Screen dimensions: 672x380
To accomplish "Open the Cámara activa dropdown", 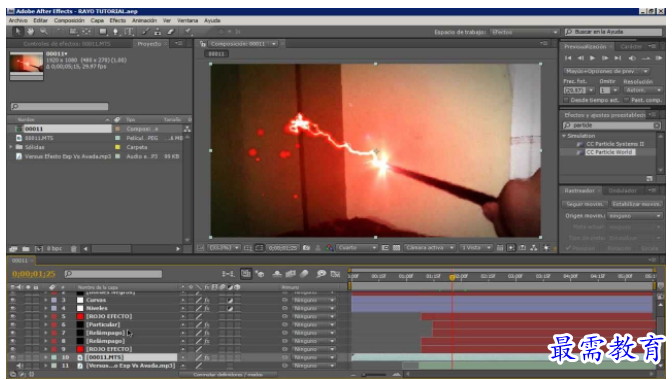I will (x=430, y=248).
